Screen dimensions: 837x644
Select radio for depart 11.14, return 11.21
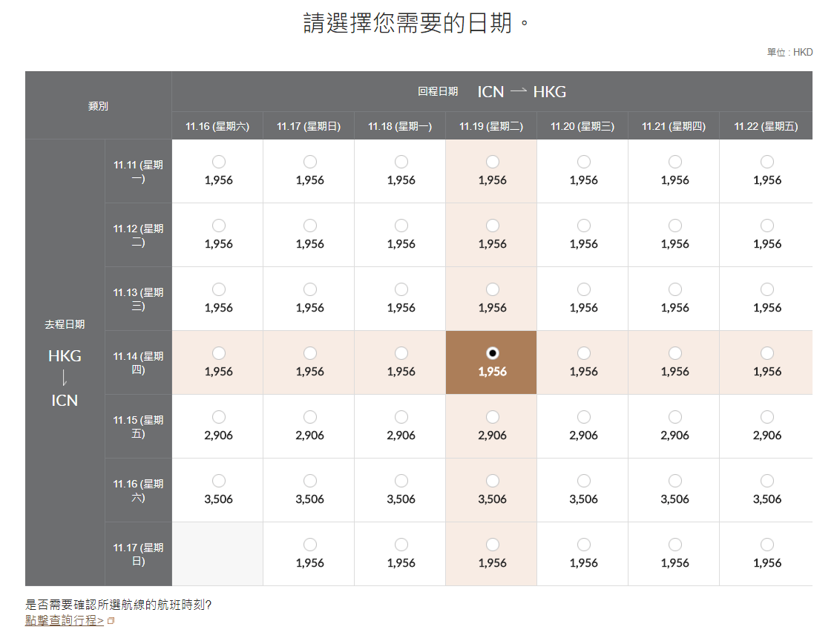click(675, 353)
